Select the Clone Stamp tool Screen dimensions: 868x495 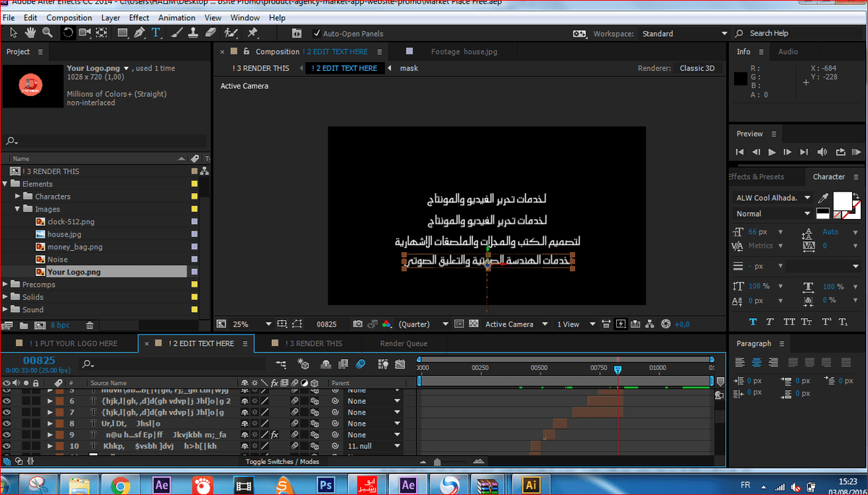click(x=194, y=33)
